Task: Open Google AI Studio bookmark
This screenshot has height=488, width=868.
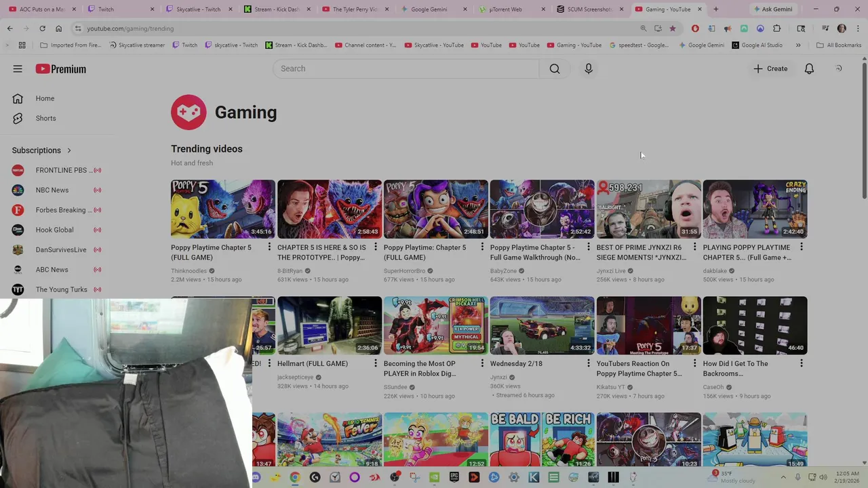Action: tap(757, 45)
